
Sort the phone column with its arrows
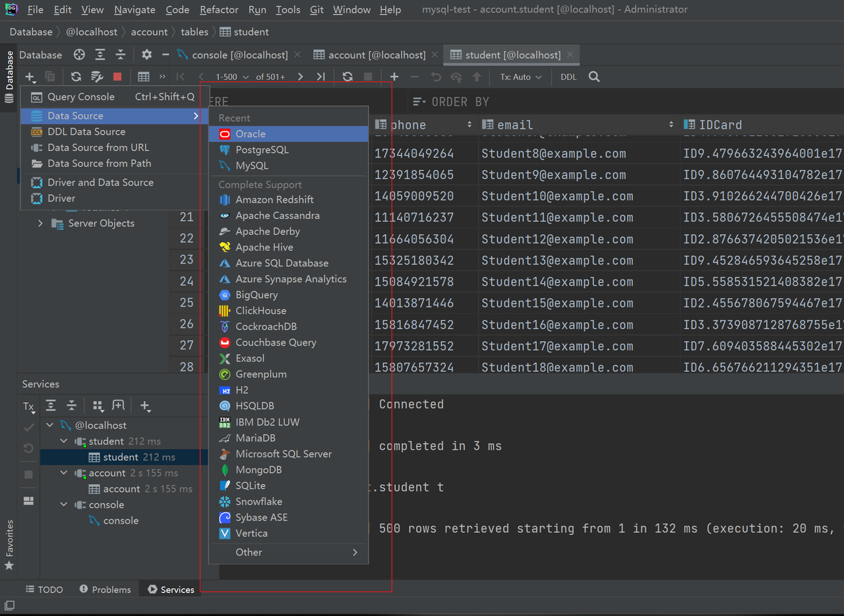coord(469,125)
